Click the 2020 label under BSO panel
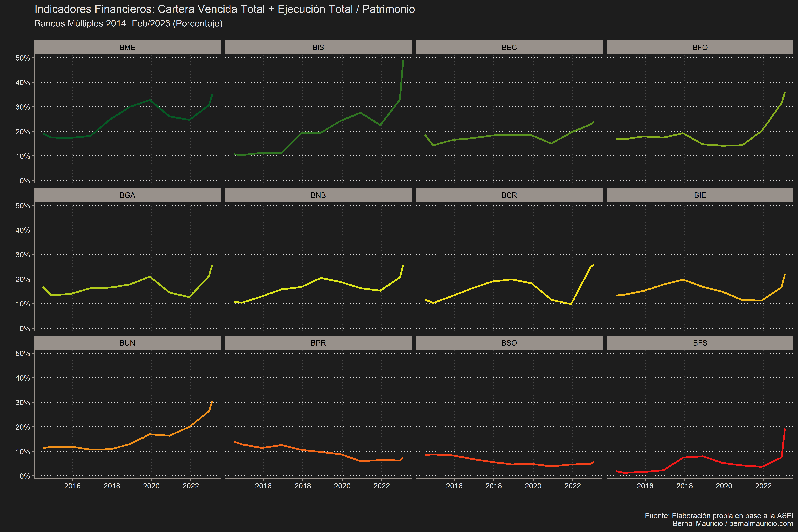The image size is (798, 532). coord(533,486)
